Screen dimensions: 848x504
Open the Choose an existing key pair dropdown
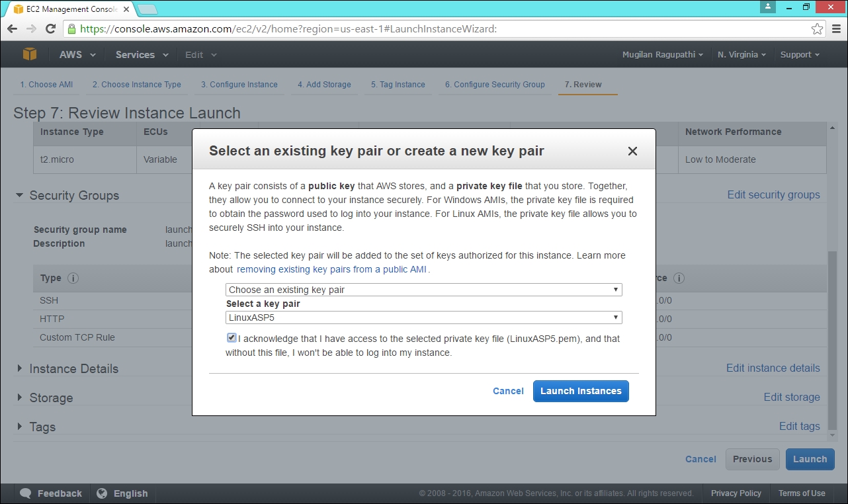(x=423, y=290)
